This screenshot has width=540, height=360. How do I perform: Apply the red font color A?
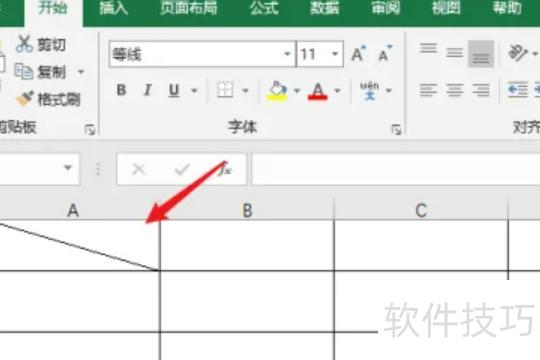(x=318, y=91)
